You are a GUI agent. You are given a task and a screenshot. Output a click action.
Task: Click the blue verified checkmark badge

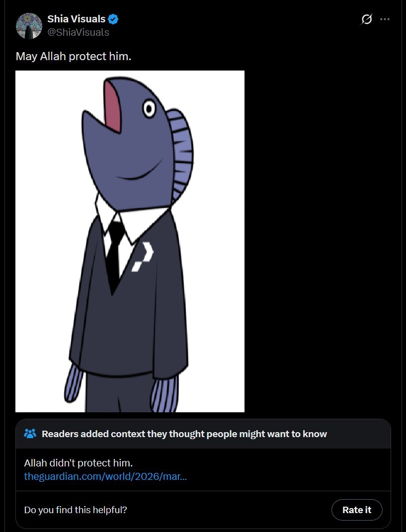(113, 19)
